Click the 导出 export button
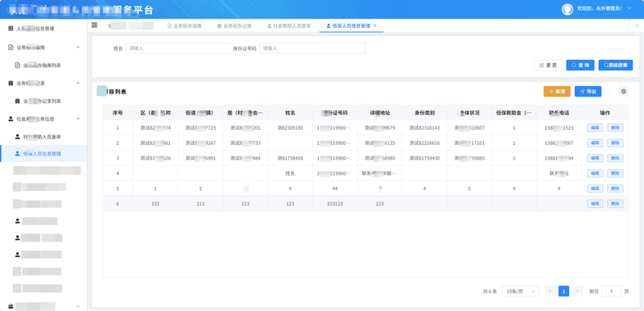Image resolution: width=644 pixels, height=311 pixels. pos(588,92)
